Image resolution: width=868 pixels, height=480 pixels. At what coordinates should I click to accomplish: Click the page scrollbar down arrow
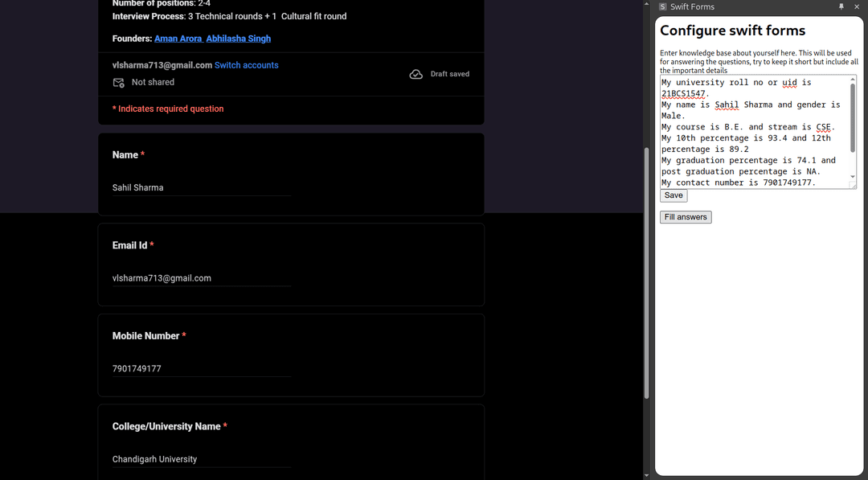[x=646, y=475]
